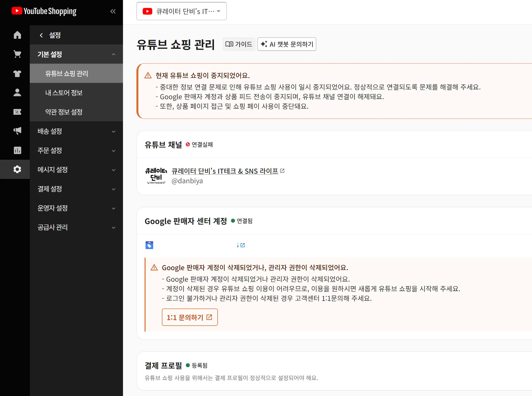
Task: Select the shopping cart orders icon
Action: [17, 54]
